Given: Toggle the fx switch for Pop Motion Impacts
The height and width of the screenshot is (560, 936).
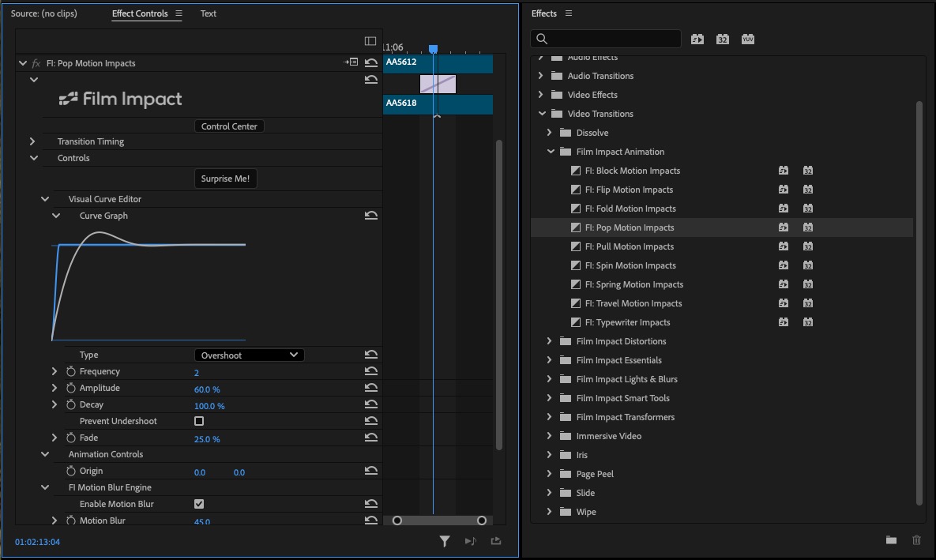Looking at the screenshot, I should click(x=36, y=63).
